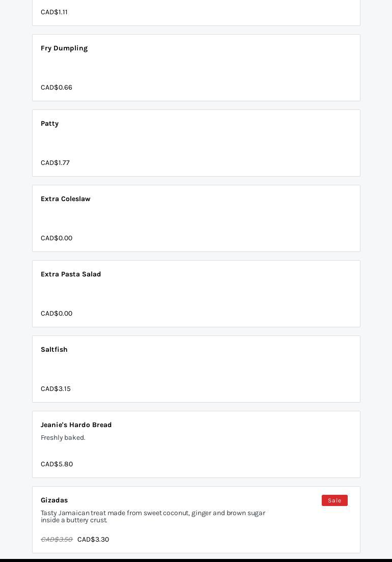Click the Gizadas description text
392x562 pixels.
153,517
